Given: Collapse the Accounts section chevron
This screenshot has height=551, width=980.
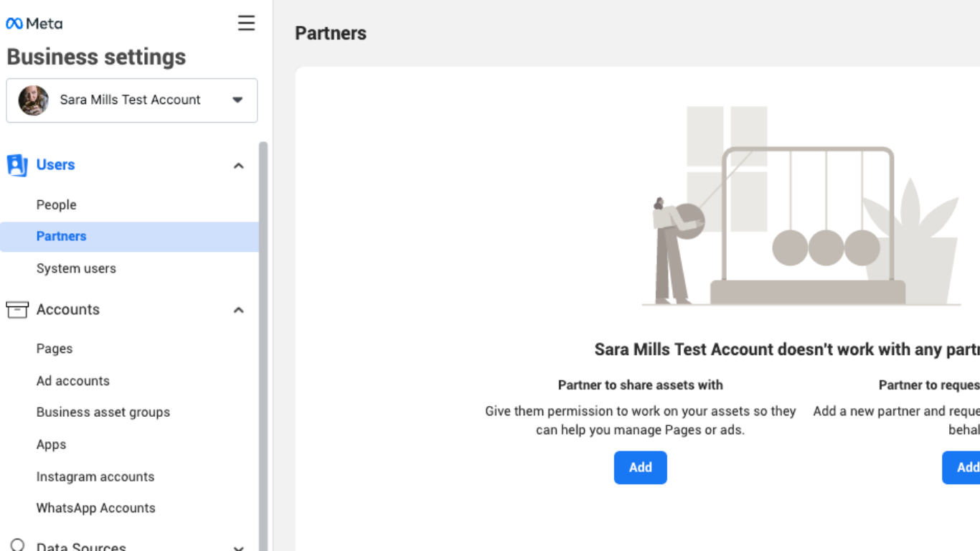Looking at the screenshot, I should [x=239, y=310].
